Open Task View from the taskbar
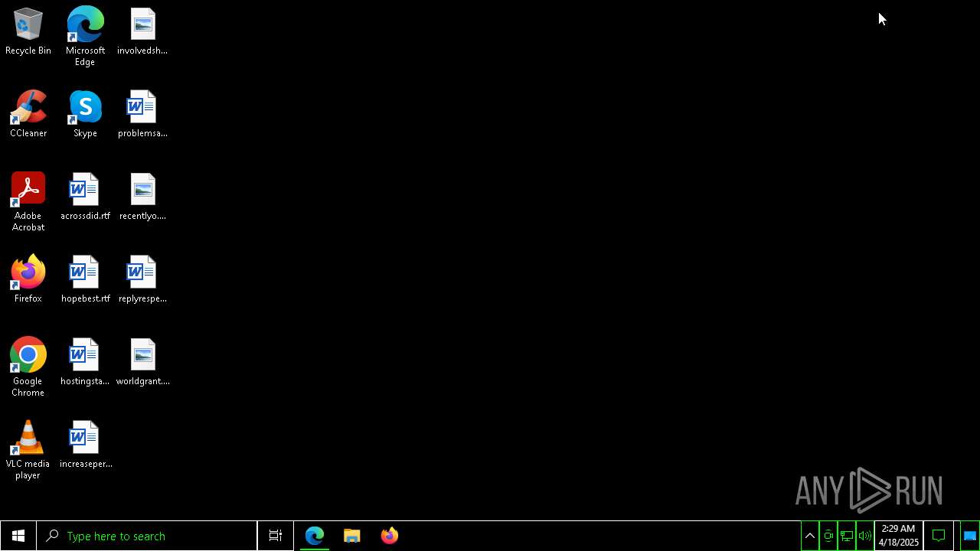This screenshot has height=551, width=980. coord(276,536)
